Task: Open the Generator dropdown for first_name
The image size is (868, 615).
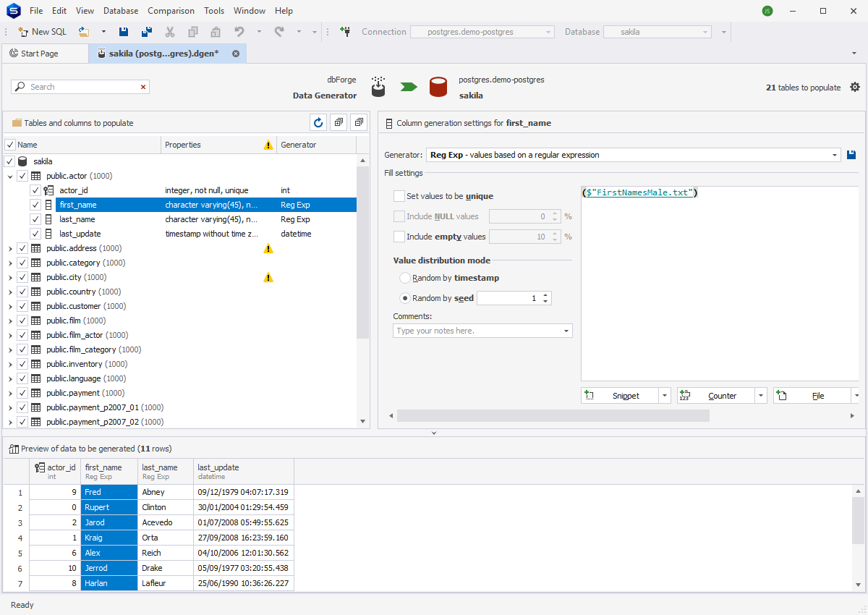Action: 833,154
